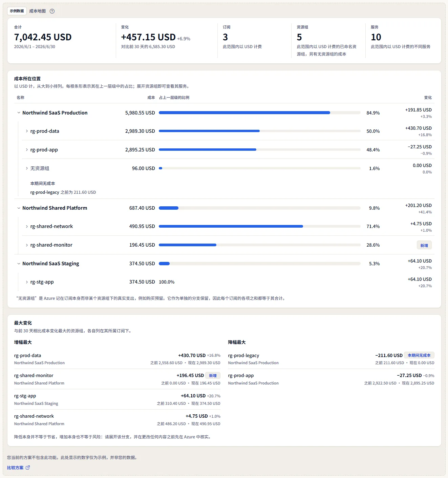Expand rg-prod-data in the cost tree
This screenshot has height=478, width=448.
click(x=27, y=131)
